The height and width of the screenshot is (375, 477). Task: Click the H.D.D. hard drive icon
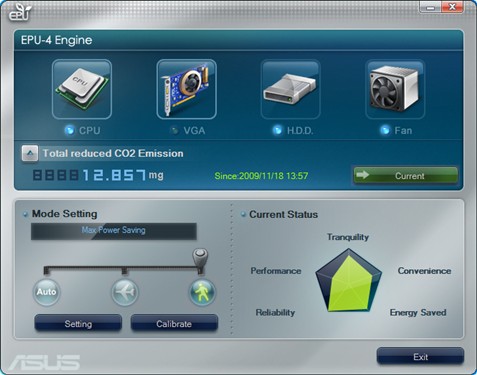pyautogui.click(x=291, y=89)
